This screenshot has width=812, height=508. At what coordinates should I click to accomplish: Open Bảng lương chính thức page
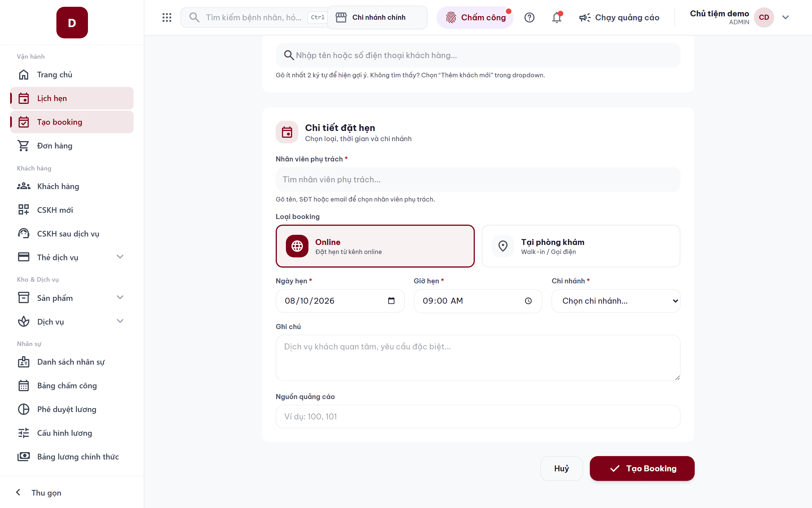pyautogui.click(x=72, y=457)
